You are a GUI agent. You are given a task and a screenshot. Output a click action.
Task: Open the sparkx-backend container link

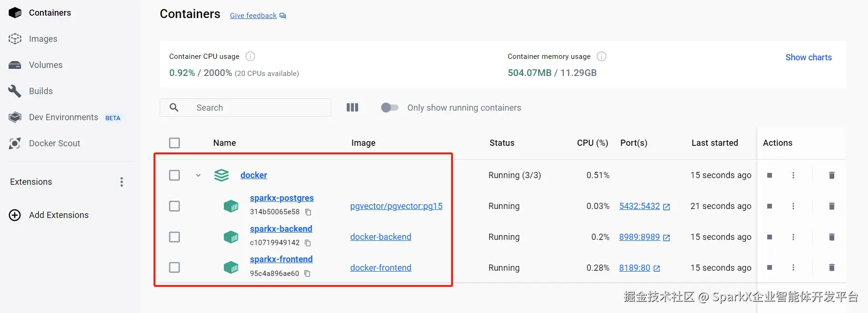[x=281, y=229]
